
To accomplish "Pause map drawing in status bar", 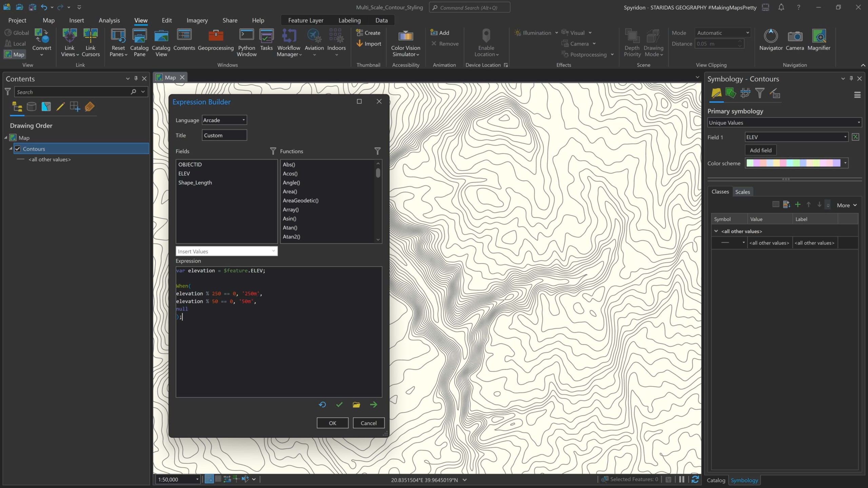I will pyautogui.click(x=682, y=479).
